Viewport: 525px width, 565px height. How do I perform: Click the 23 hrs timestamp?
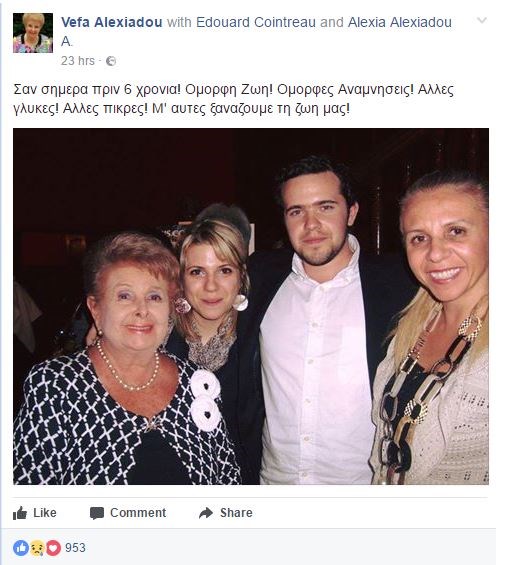78,61
